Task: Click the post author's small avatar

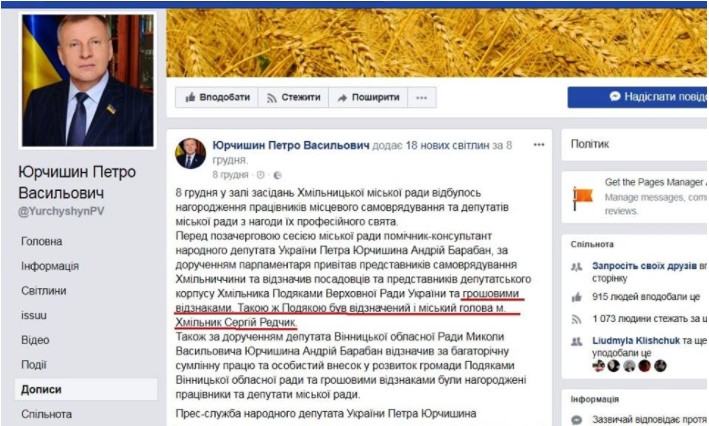Action: pos(191,154)
